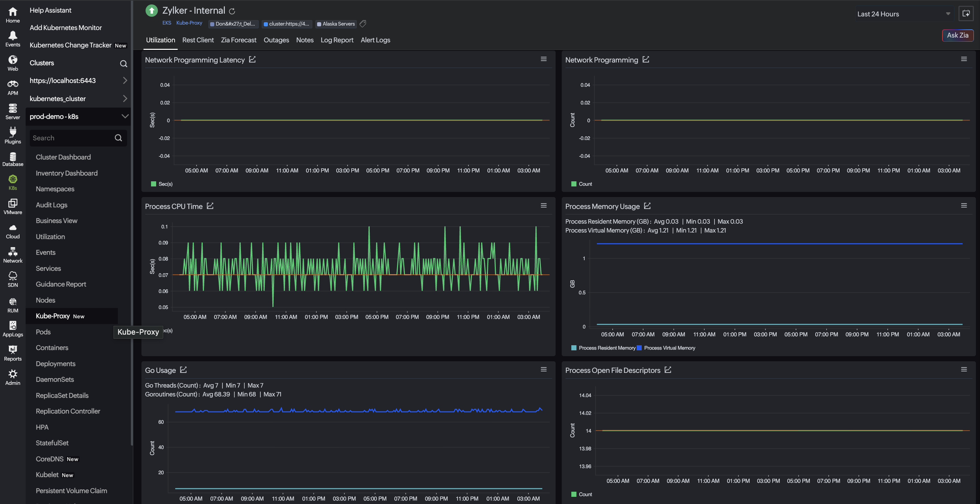Switch to the Rest Client tab
This screenshot has width=980, height=504.
click(198, 40)
